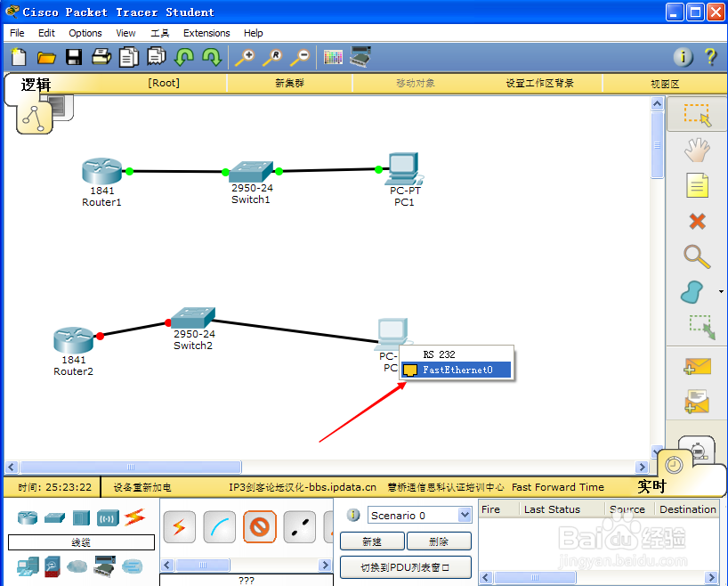728x586 pixels.
Task: Reset zoom with the R magnifier
Action: click(272, 57)
